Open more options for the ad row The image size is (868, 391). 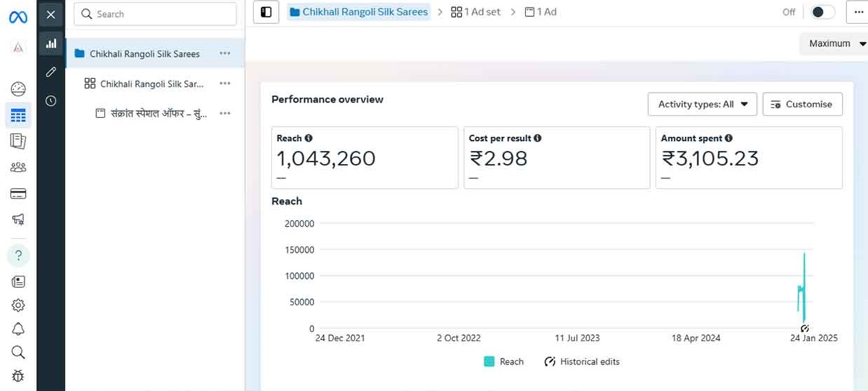224,113
